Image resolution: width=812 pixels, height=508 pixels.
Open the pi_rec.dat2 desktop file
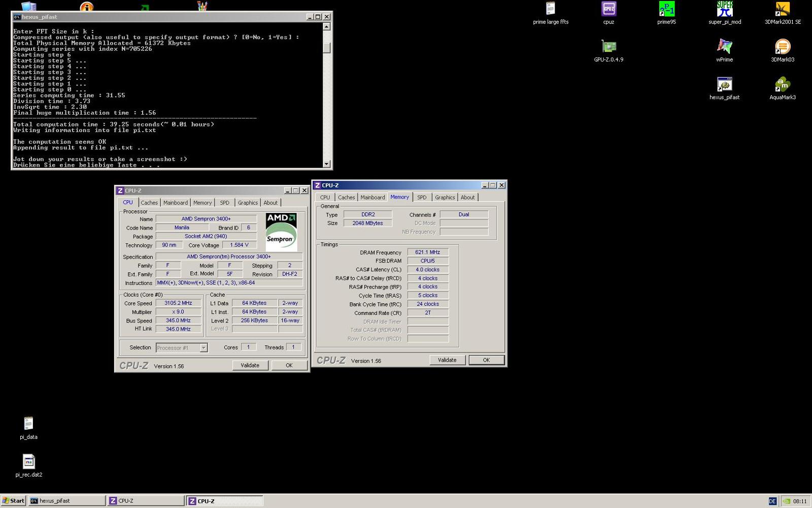(x=28, y=466)
